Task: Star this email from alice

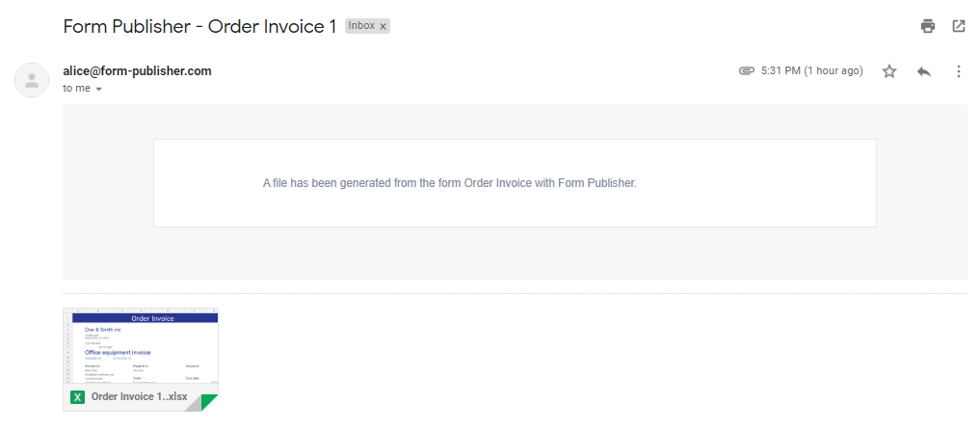Action: pos(889,71)
